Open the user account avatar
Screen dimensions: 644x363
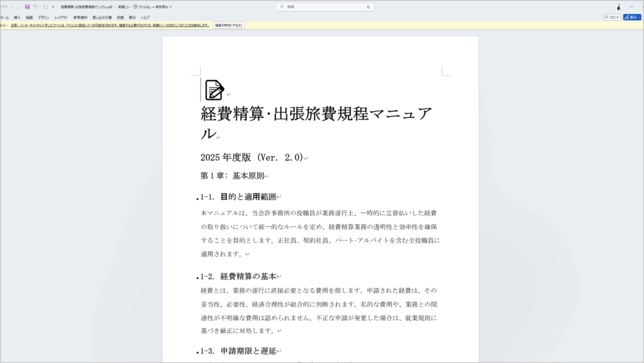point(619,7)
